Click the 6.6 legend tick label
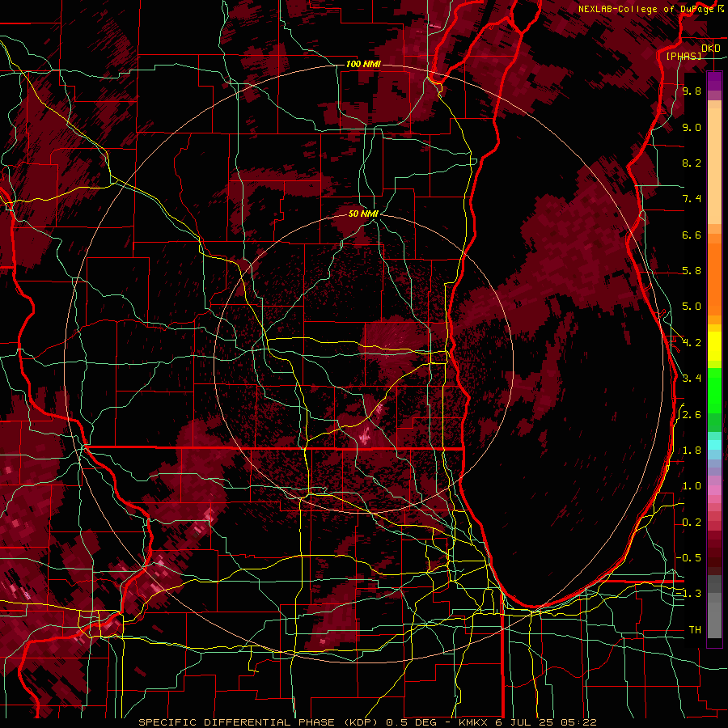Viewport: 728px width, 728px height. tap(692, 235)
